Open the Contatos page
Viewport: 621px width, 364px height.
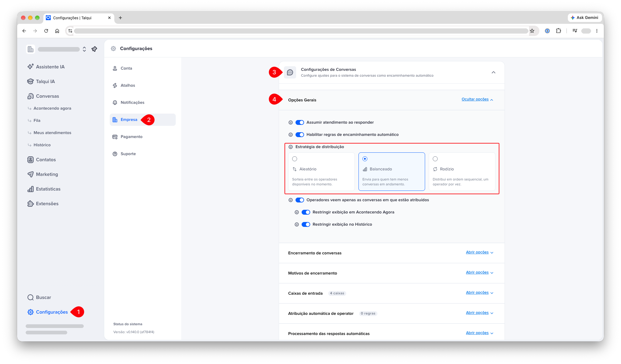42,160
